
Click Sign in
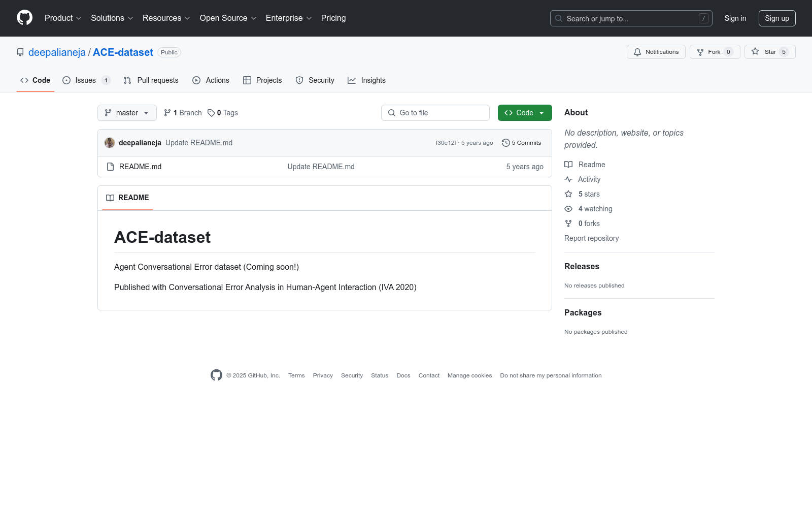[x=735, y=18]
